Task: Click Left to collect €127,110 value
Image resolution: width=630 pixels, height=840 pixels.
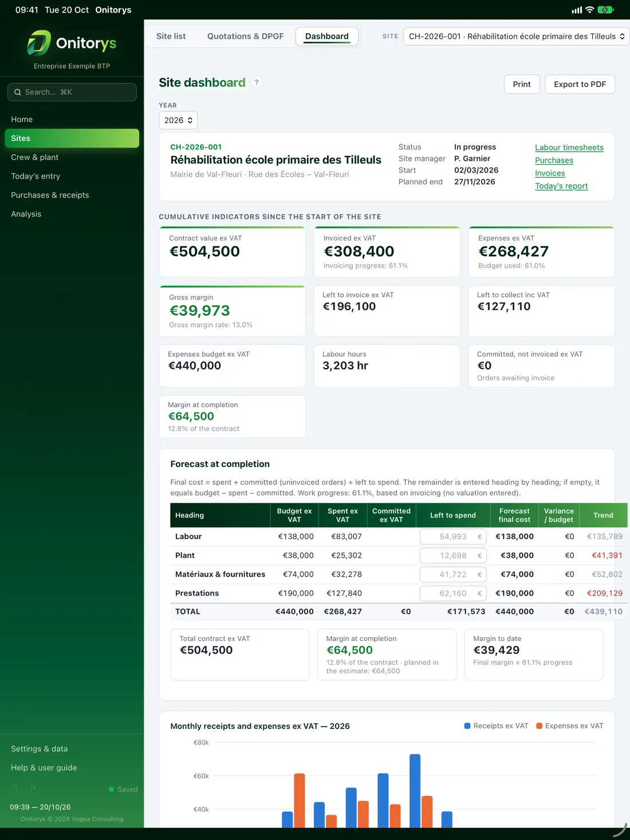Action: click(504, 306)
